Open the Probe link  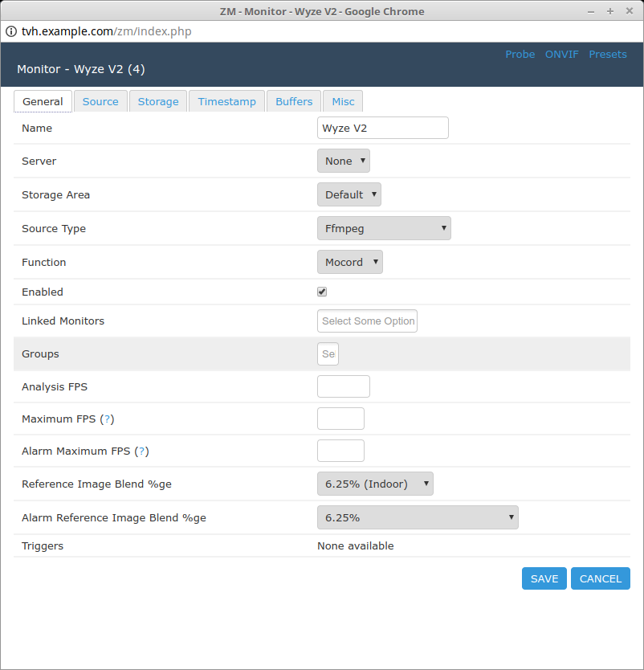point(520,55)
